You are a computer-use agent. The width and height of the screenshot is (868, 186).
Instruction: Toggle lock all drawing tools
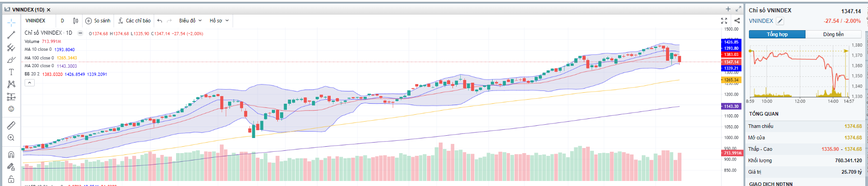click(11, 179)
